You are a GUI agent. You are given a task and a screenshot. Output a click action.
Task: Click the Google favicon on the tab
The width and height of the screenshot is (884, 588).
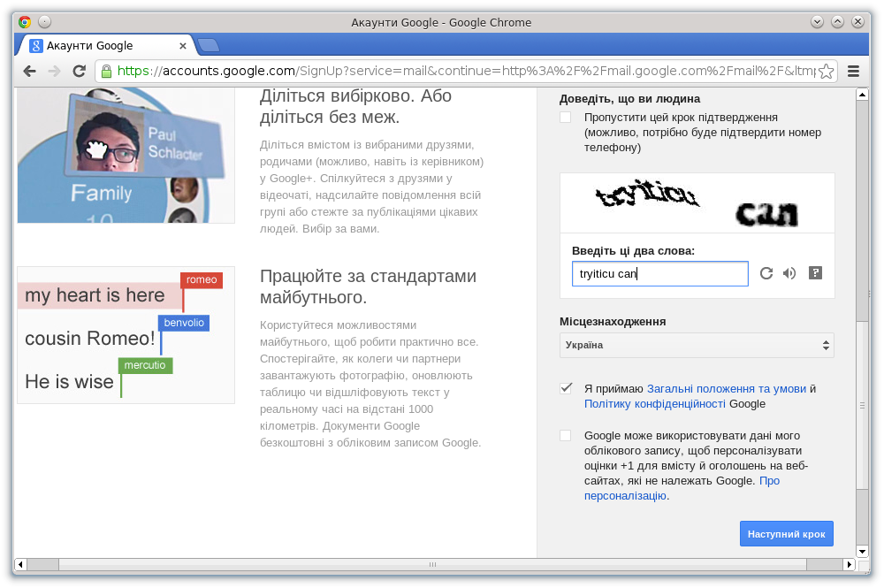(36, 46)
